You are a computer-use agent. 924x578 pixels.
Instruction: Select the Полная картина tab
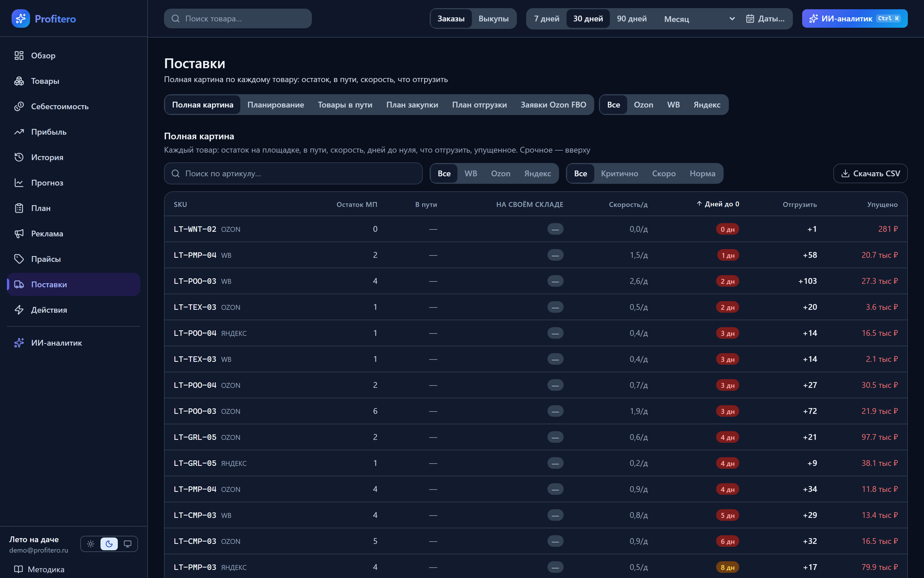click(202, 105)
